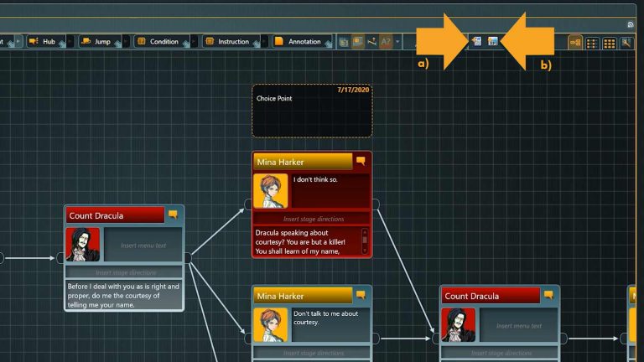Screen dimensions: 644x362
Task: Click speech icon on left Count Dracula node
Action: [173, 215]
